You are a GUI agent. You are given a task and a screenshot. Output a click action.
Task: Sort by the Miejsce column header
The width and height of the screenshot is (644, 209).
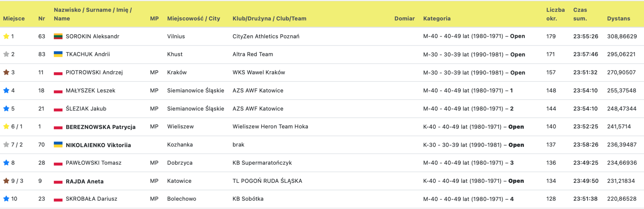tap(14, 18)
